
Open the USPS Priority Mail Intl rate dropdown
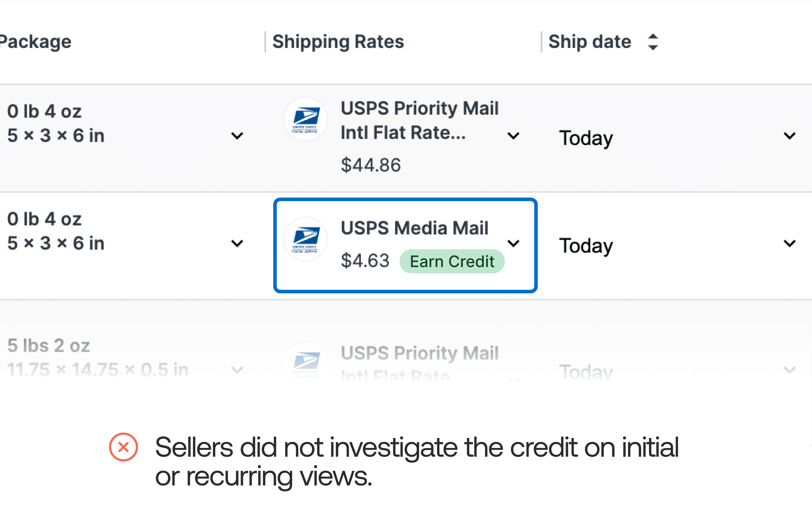(x=513, y=136)
